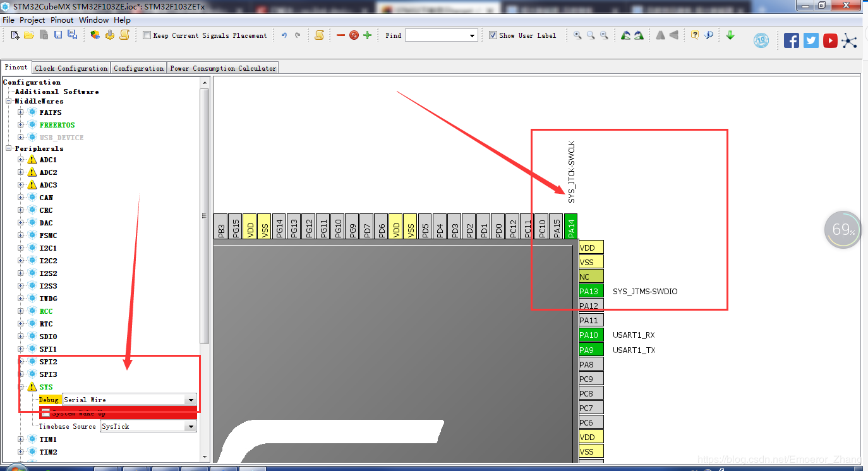
Task: Select the USB_DEVICE tree item
Action: click(61, 138)
